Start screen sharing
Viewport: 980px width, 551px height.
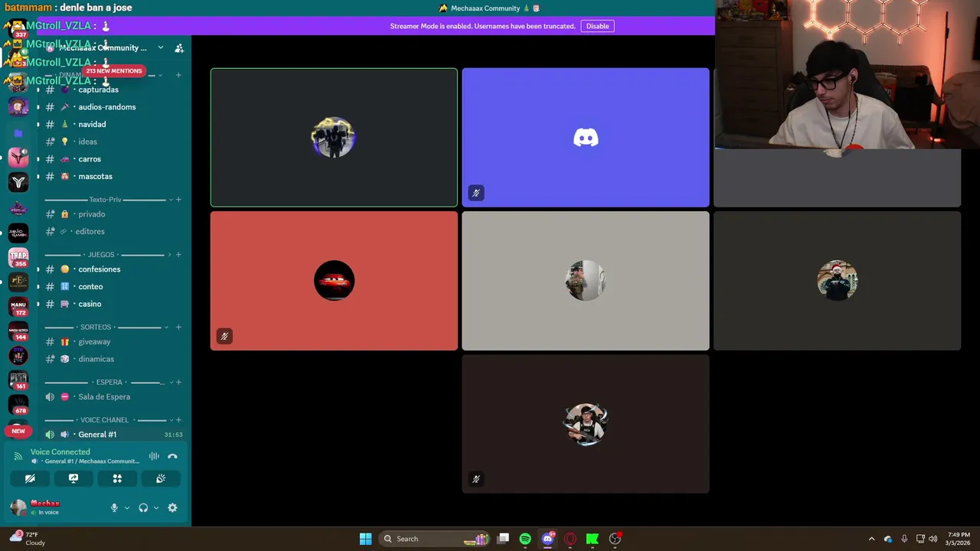coord(73,478)
